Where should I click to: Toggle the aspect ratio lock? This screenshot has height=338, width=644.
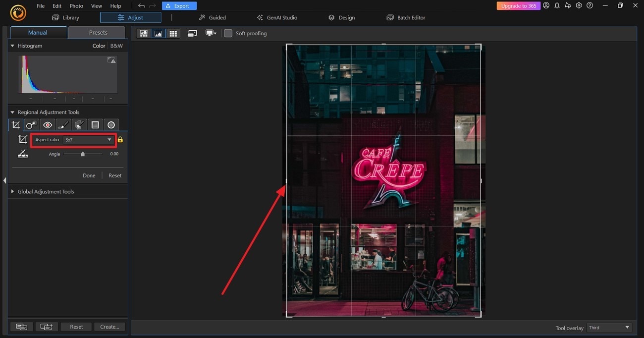point(120,140)
